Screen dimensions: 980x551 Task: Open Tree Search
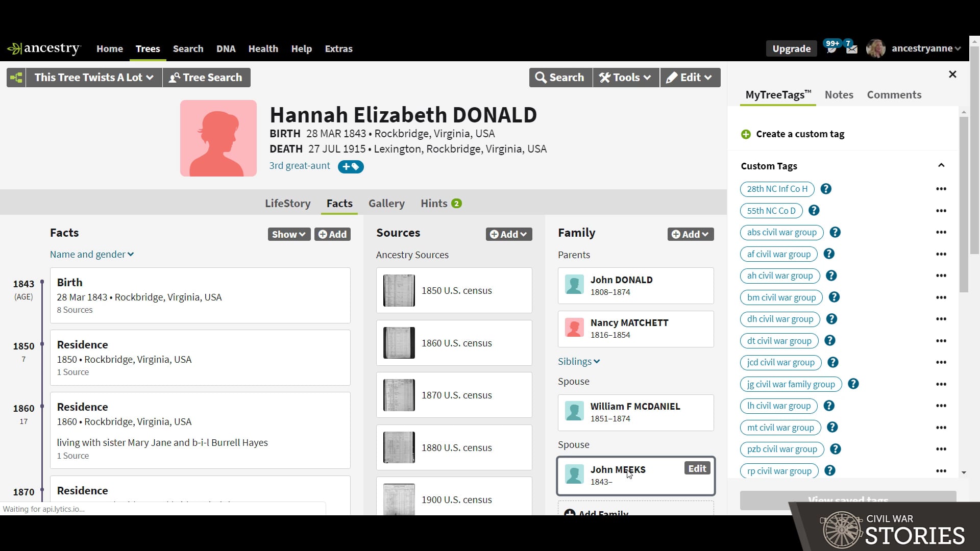tap(206, 77)
